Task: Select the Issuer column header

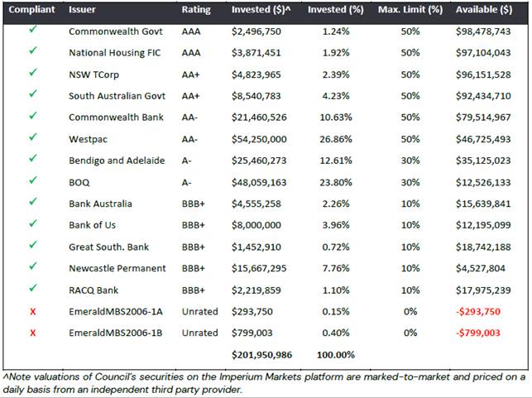Action: pyautogui.click(x=82, y=9)
